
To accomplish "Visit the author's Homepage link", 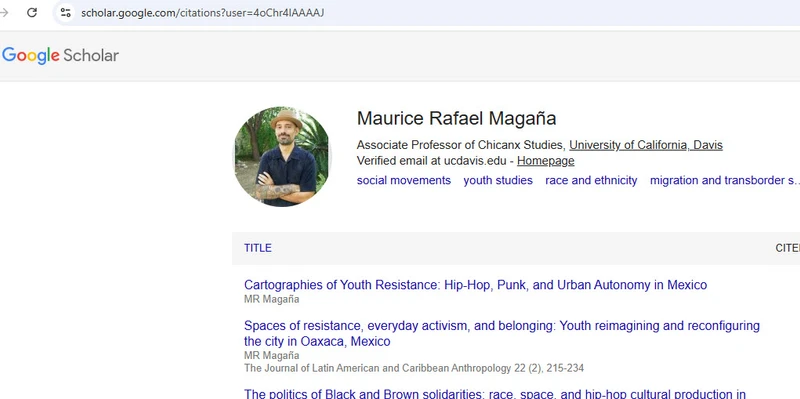I will coord(545,161).
